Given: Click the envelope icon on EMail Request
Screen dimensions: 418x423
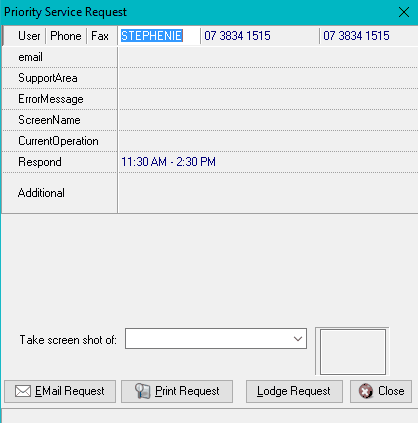Looking at the screenshot, I should pyautogui.click(x=23, y=391).
